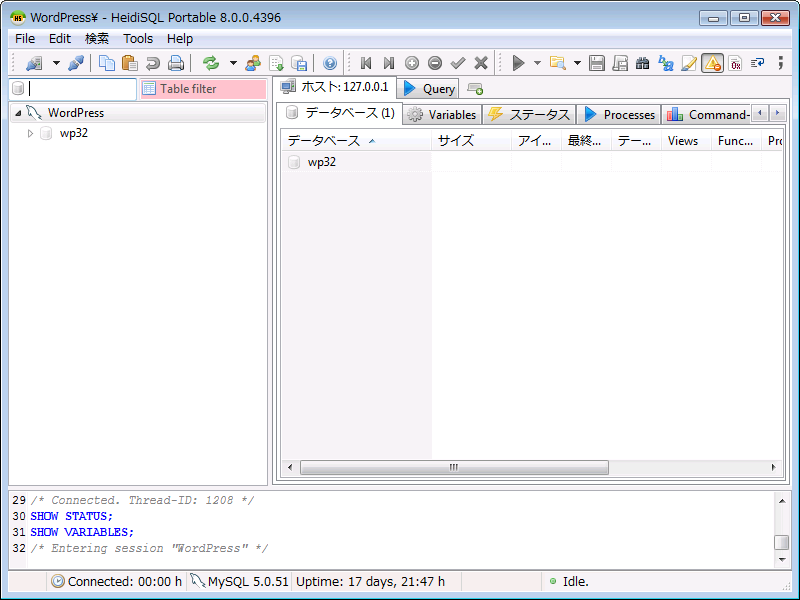Open the Help menu
This screenshot has width=800, height=600.
pyautogui.click(x=180, y=39)
